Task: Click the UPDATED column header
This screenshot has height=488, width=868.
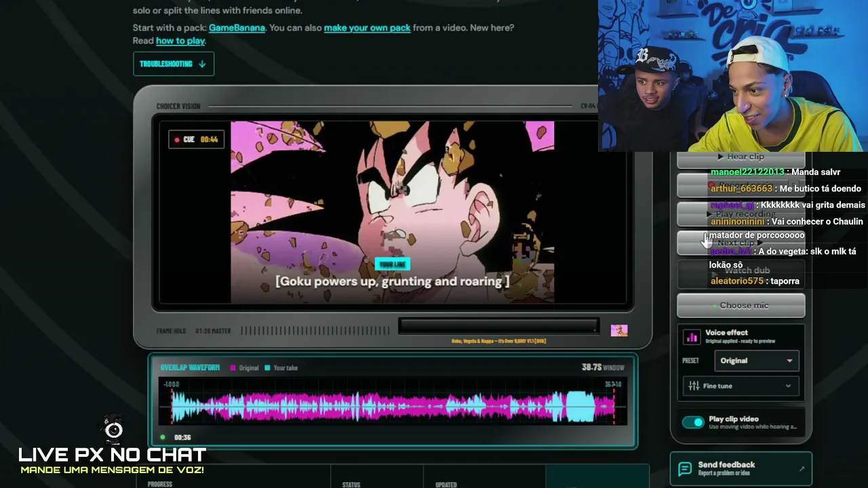Action: pos(446,485)
